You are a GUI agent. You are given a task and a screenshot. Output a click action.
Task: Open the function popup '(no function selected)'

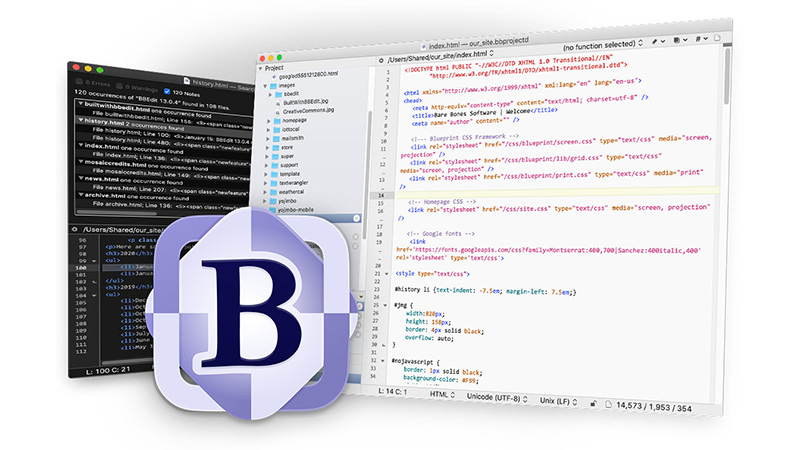(603, 45)
